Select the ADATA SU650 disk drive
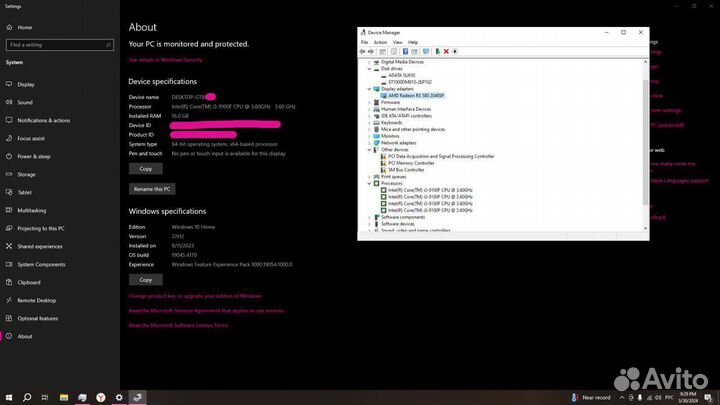This screenshot has width=720, height=405. point(401,75)
